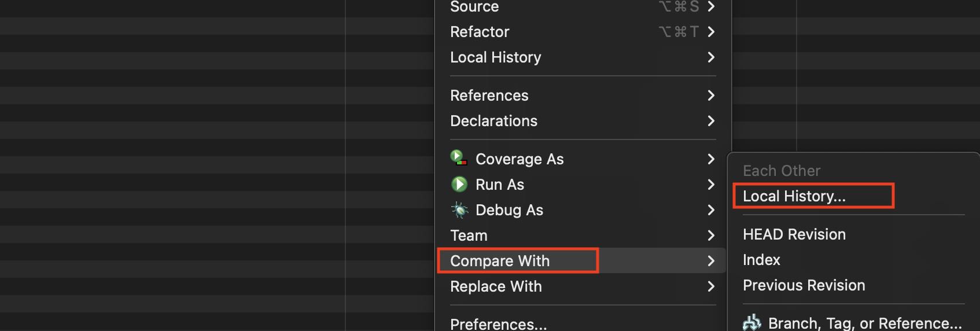Click the Coverage As icon

coord(459,157)
